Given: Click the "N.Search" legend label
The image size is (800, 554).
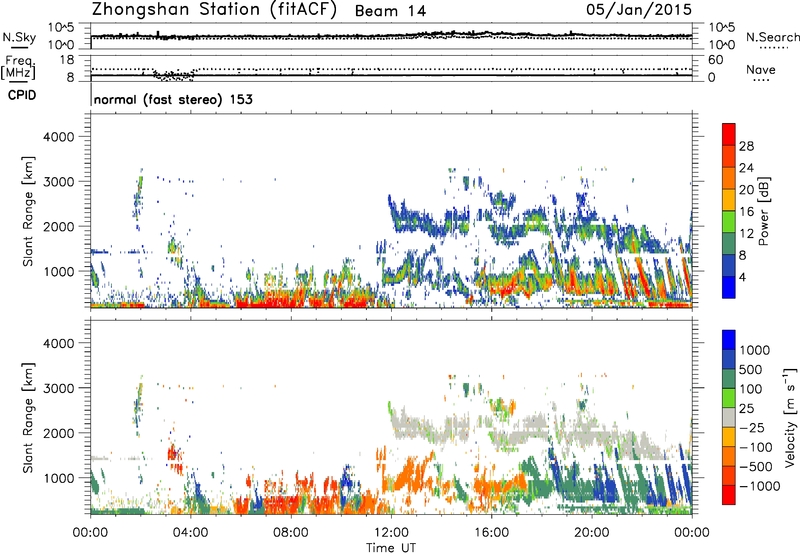Looking at the screenshot, I should [x=772, y=37].
